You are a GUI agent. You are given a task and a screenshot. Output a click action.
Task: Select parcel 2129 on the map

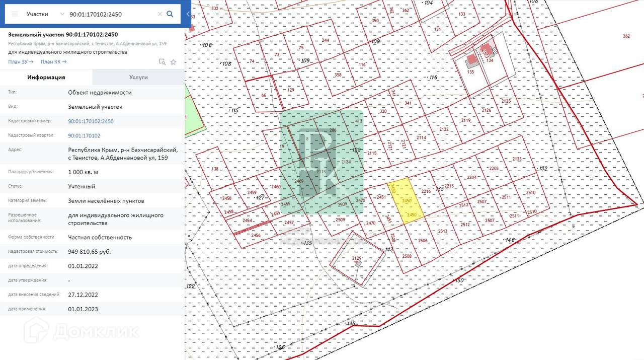(358, 258)
